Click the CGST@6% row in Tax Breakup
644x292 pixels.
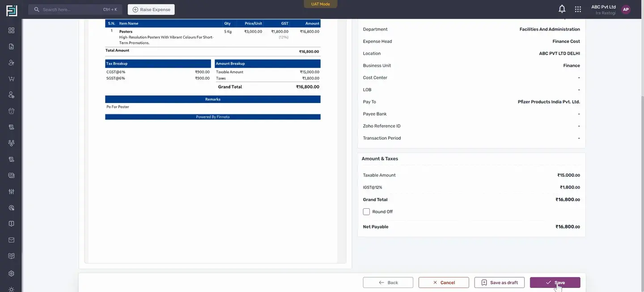[x=158, y=72]
